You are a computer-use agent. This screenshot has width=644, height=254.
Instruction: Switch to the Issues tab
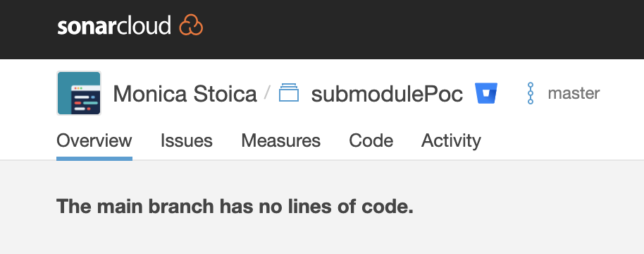(x=187, y=140)
